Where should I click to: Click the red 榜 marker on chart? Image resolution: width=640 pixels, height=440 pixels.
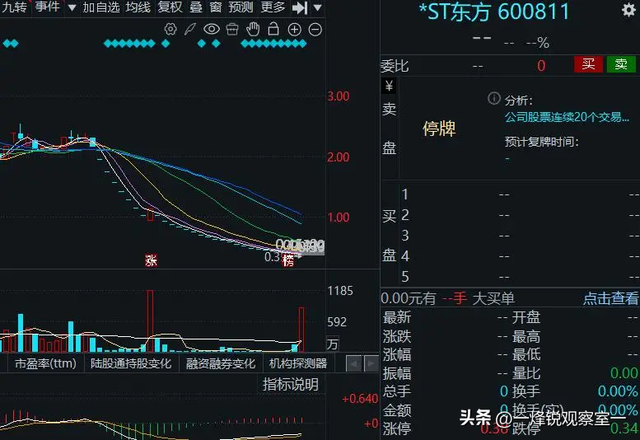click(288, 260)
